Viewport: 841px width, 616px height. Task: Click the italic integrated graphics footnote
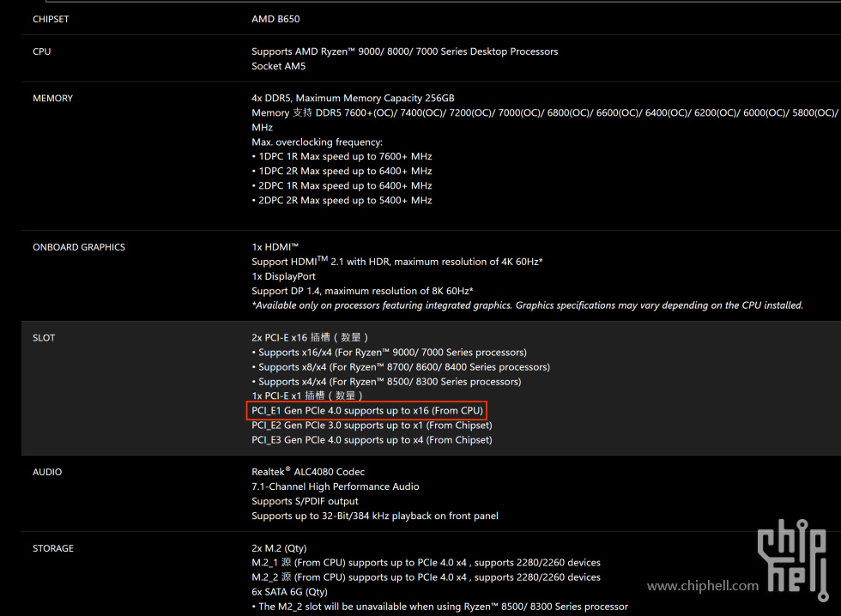click(x=527, y=305)
